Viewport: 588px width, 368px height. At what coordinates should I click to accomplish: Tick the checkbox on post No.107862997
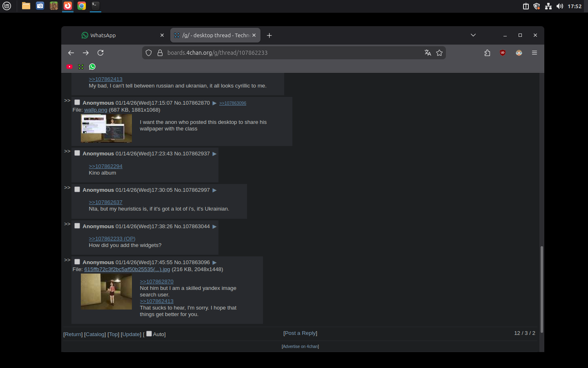[x=77, y=189]
